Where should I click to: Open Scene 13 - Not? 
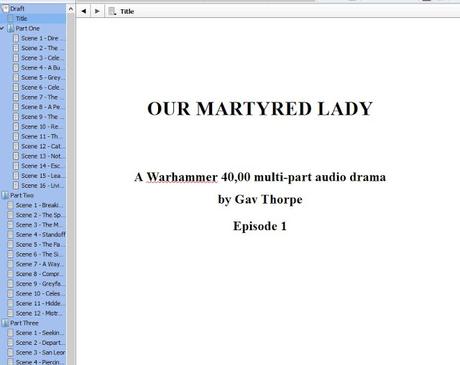tap(43, 156)
